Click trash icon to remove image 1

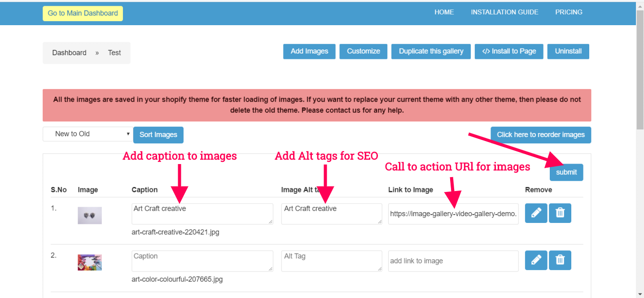560,213
